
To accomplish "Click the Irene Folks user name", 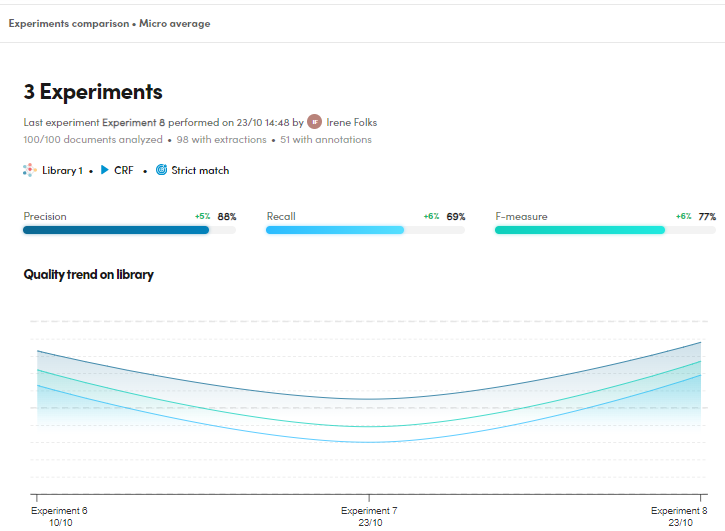I will click(351, 122).
